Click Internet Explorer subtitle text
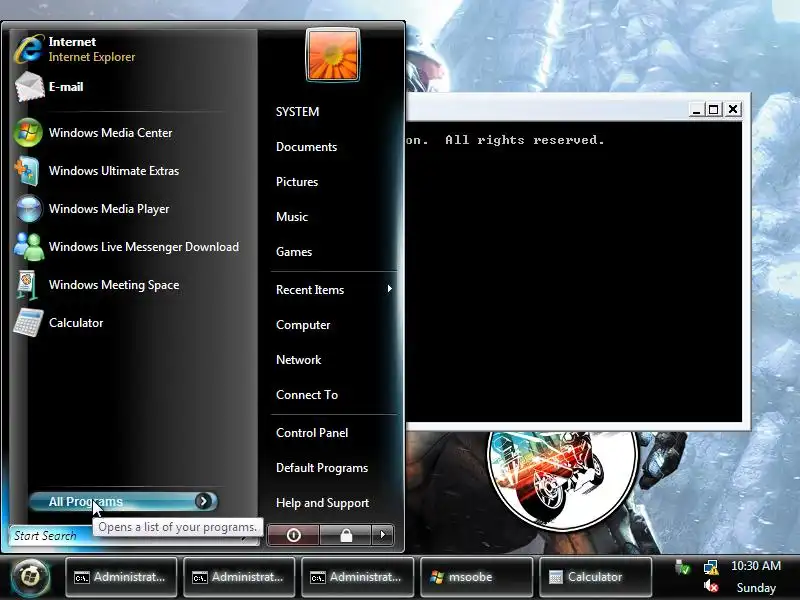The width and height of the screenshot is (800, 600). (x=92, y=57)
